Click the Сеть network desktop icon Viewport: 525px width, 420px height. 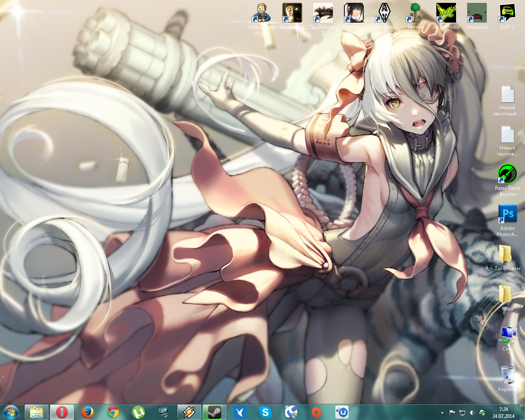click(508, 338)
